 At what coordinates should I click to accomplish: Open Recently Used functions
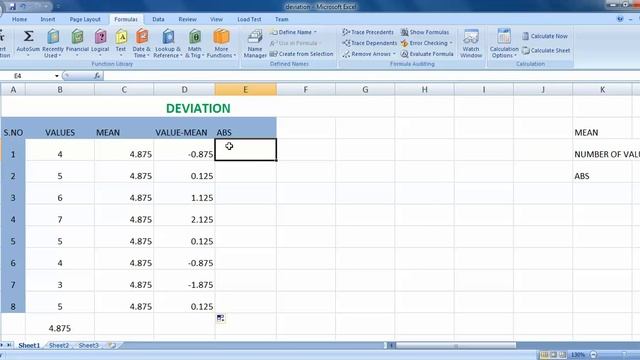point(53,43)
